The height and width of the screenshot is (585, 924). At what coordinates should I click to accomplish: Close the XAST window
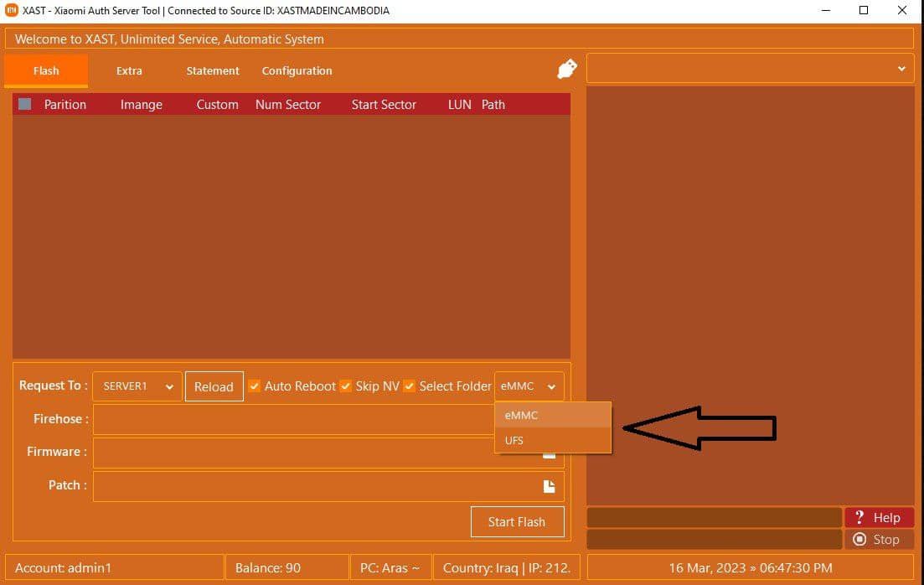click(x=902, y=10)
